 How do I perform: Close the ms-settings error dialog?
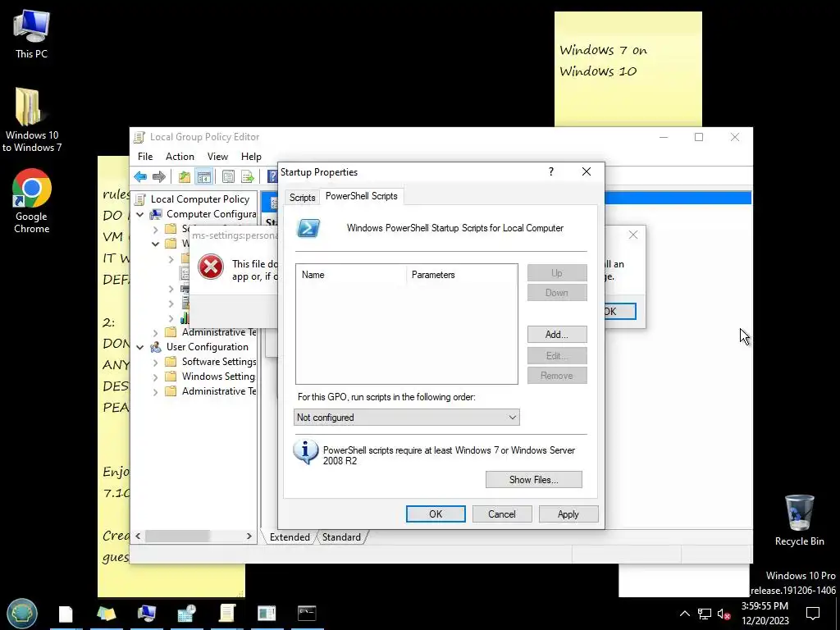click(633, 235)
